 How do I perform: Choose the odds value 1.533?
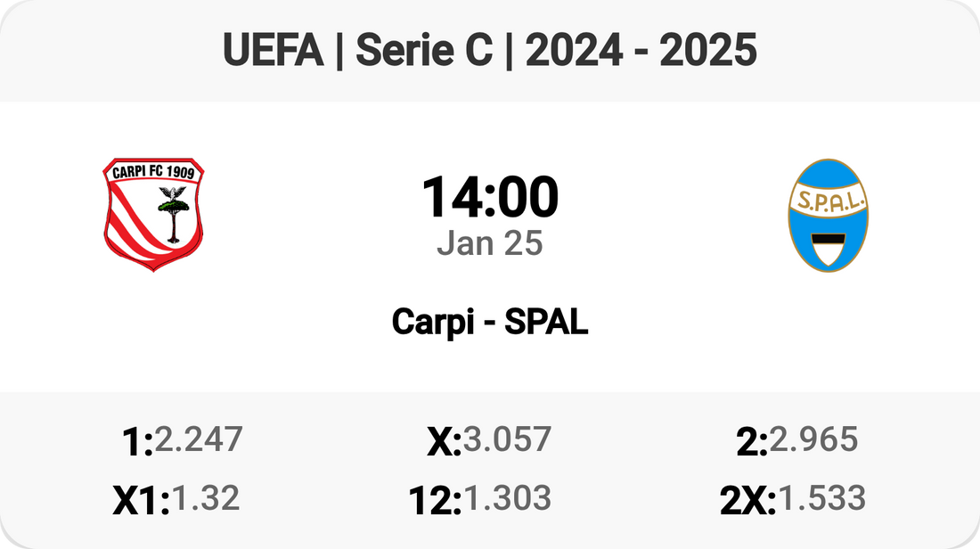click(821, 498)
